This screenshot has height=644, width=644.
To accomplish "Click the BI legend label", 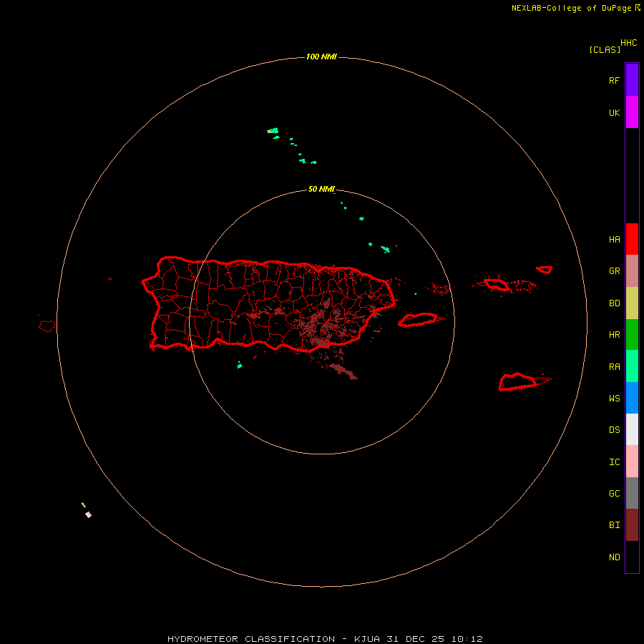I will [x=614, y=525].
